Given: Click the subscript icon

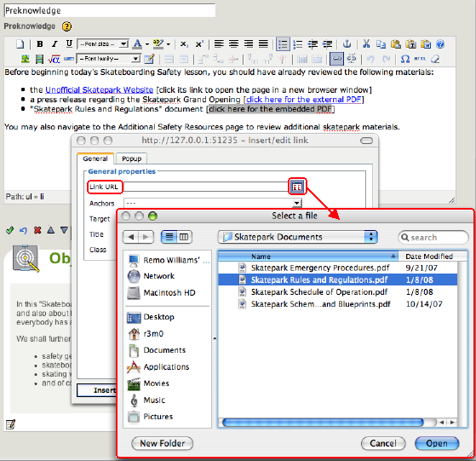Looking at the screenshot, I should point(184,44).
